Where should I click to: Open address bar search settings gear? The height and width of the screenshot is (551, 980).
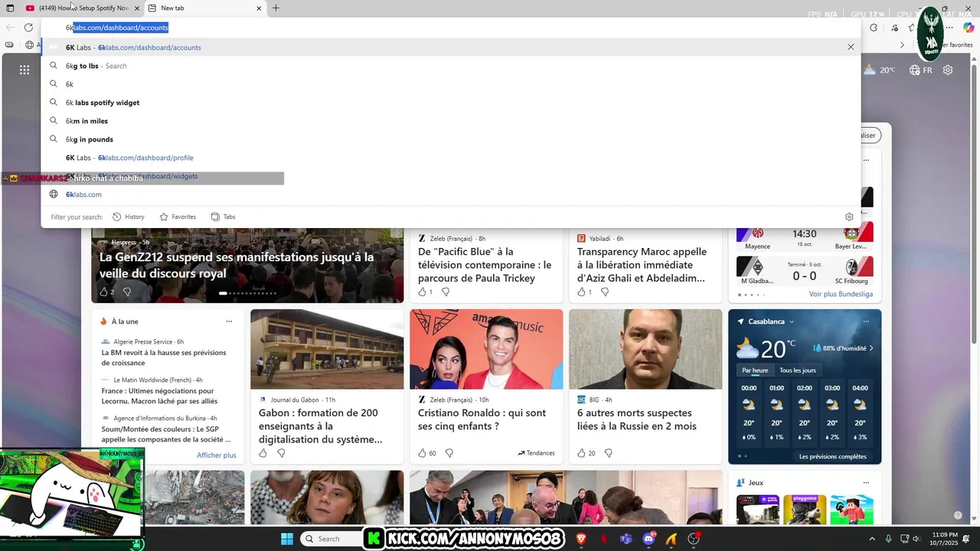pyautogui.click(x=849, y=217)
